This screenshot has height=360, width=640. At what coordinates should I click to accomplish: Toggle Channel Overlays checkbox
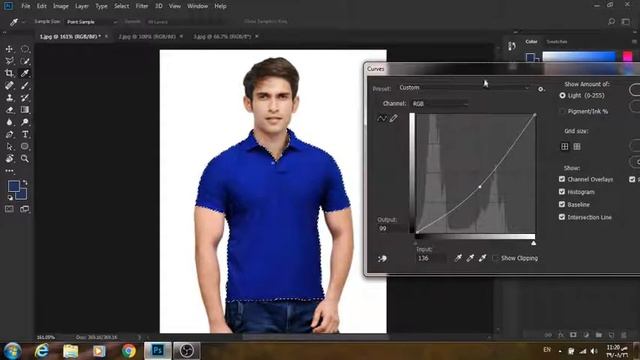tap(562, 179)
